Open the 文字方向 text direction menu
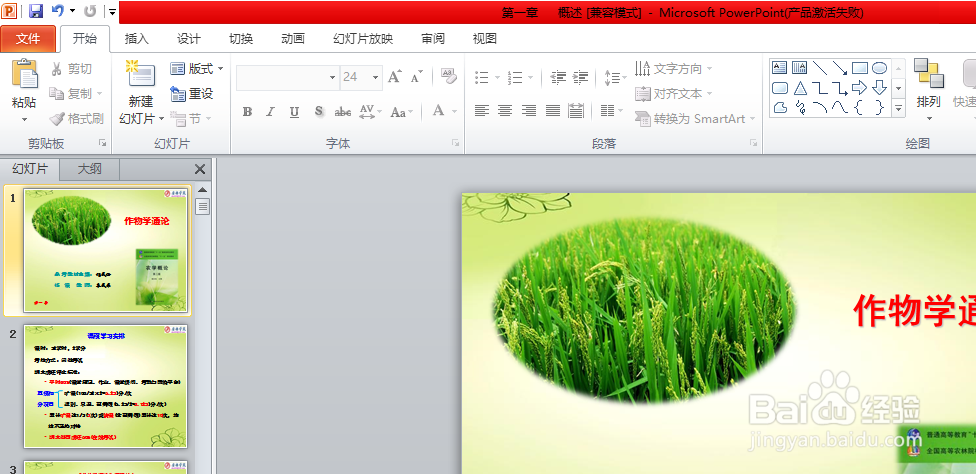This screenshot has width=976, height=474. [x=673, y=68]
